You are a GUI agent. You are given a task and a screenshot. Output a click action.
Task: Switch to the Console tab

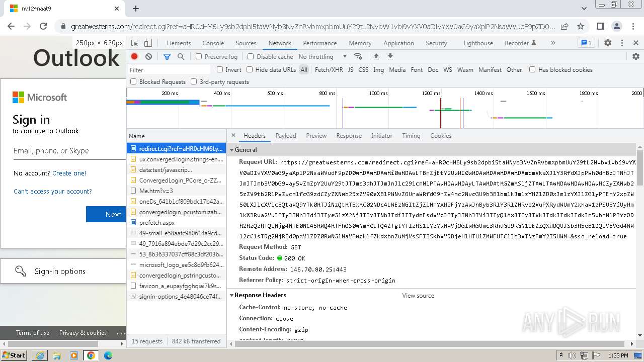pos(213,43)
